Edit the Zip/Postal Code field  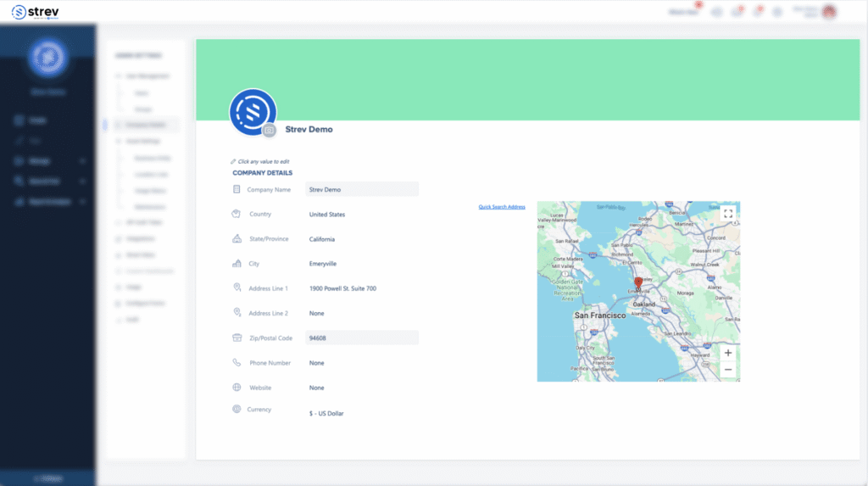(x=361, y=338)
